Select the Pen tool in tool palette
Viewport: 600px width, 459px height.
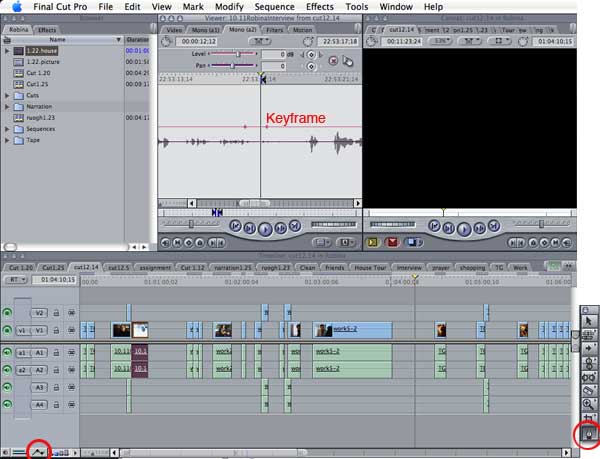click(589, 434)
